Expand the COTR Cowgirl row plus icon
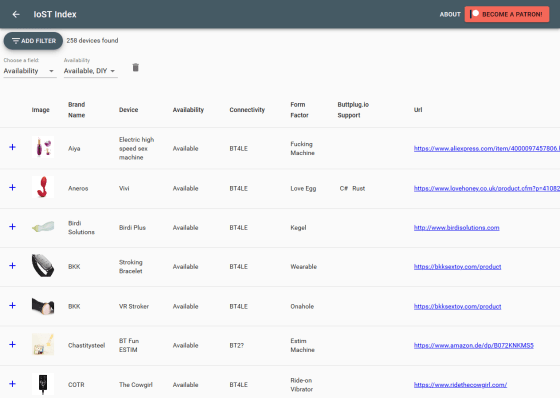The width and height of the screenshot is (560, 398). click(x=12, y=384)
